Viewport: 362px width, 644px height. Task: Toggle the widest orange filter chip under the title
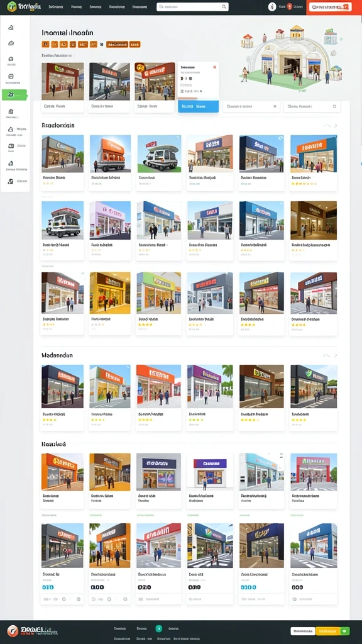(117, 45)
